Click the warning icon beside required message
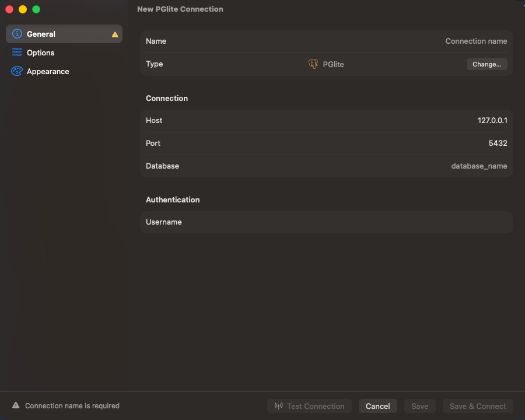Viewport: 525px width, 420px height. click(16, 405)
